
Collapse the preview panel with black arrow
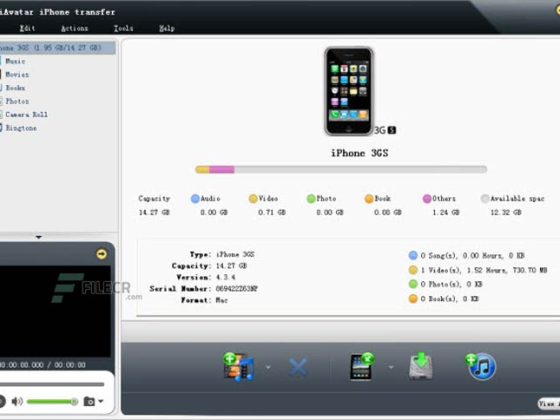click(39, 237)
